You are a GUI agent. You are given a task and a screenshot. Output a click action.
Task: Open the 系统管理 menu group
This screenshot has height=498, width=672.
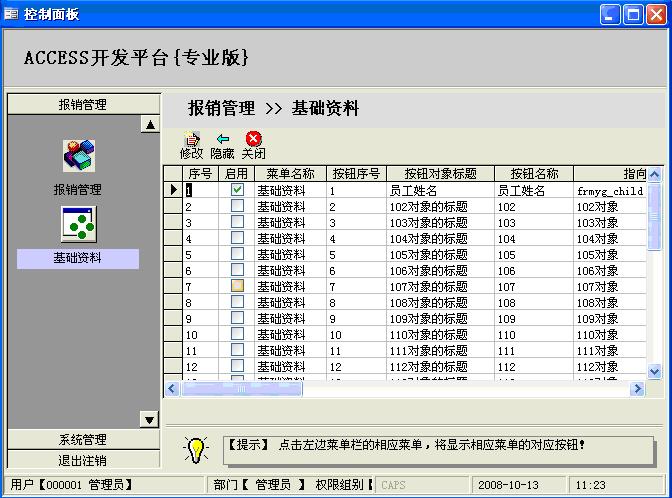click(x=83, y=439)
